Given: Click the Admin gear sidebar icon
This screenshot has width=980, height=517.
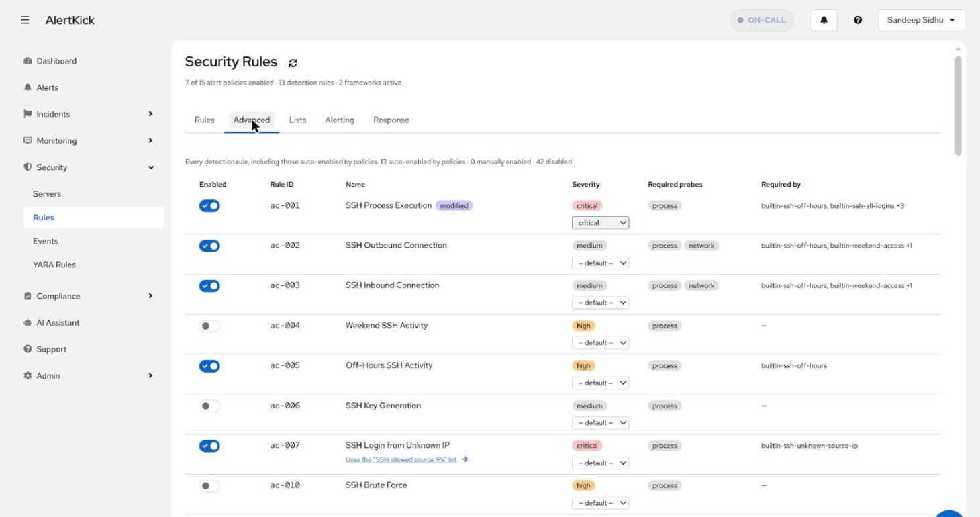Looking at the screenshot, I should [x=28, y=376].
